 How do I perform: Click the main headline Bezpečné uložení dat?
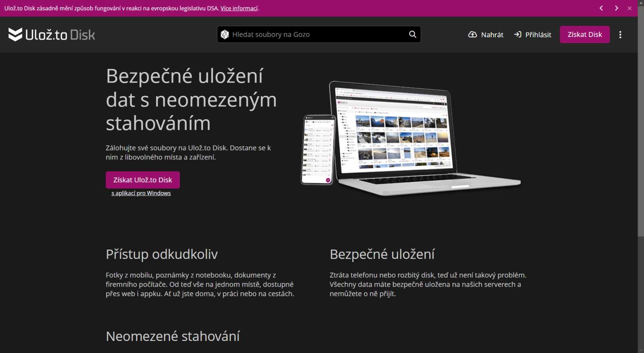(x=191, y=99)
